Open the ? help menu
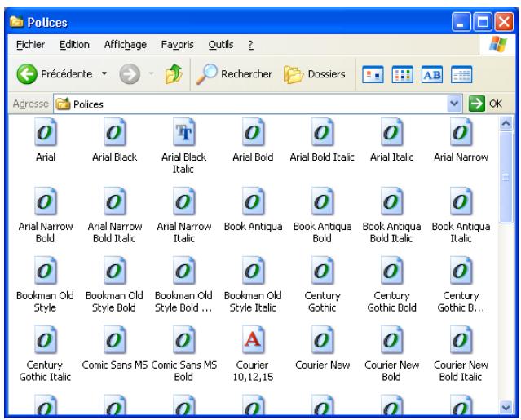The height and width of the screenshot is (420, 521). point(250,45)
